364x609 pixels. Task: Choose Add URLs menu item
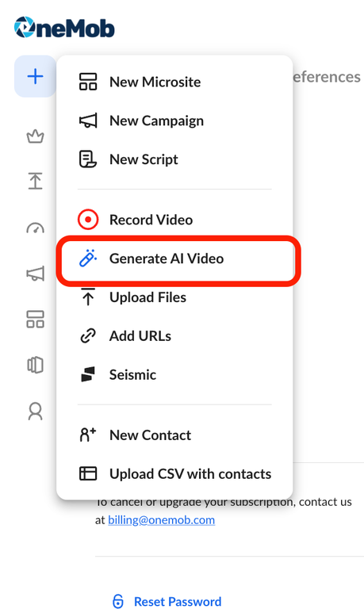tap(174, 336)
